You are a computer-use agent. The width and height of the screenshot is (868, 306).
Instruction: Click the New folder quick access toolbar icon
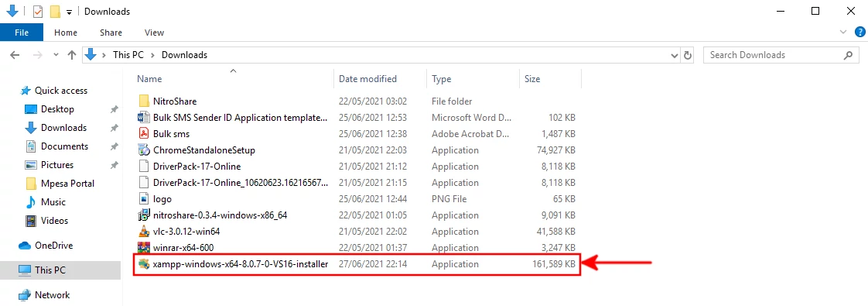click(55, 11)
